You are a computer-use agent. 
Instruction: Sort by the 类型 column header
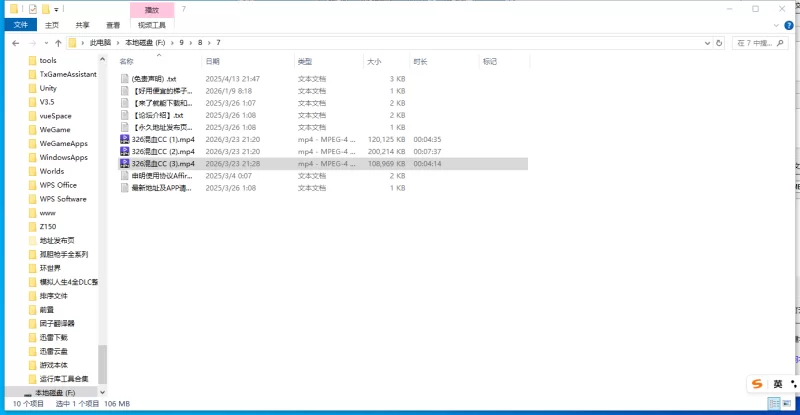tap(305, 61)
